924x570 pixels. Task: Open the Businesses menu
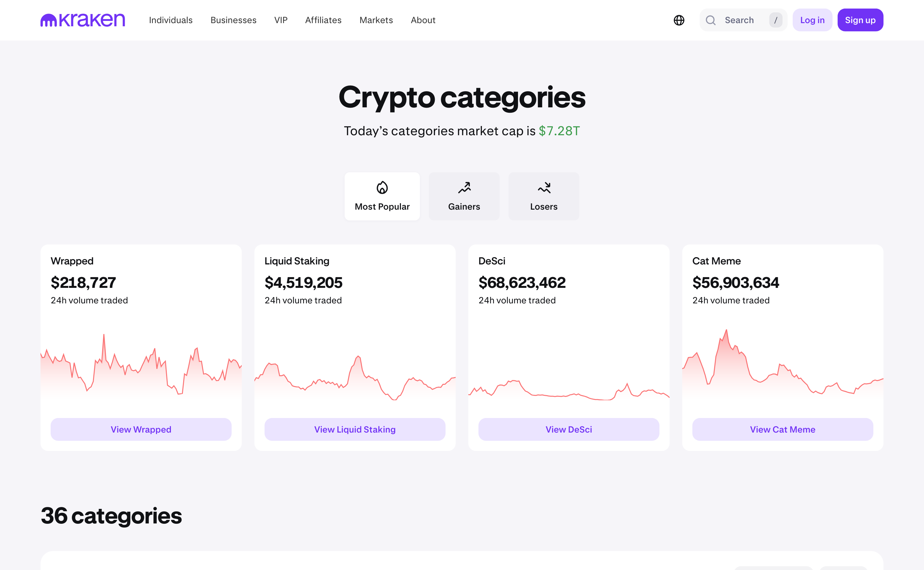(x=234, y=20)
